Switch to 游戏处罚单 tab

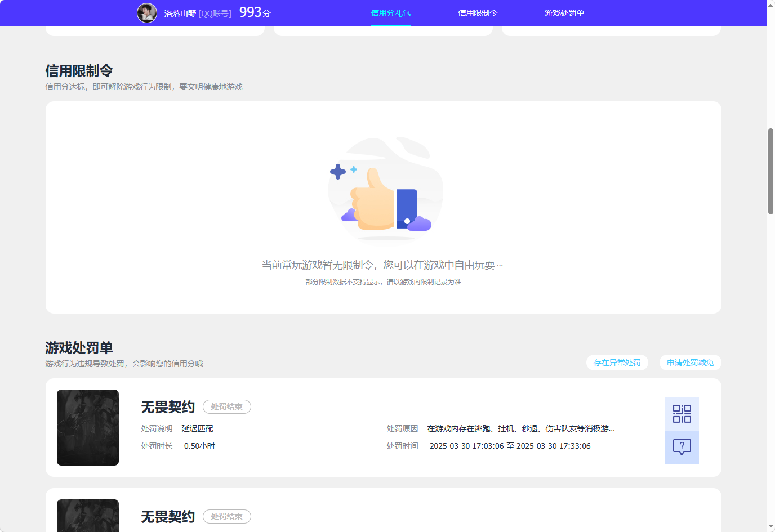tap(564, 13)
